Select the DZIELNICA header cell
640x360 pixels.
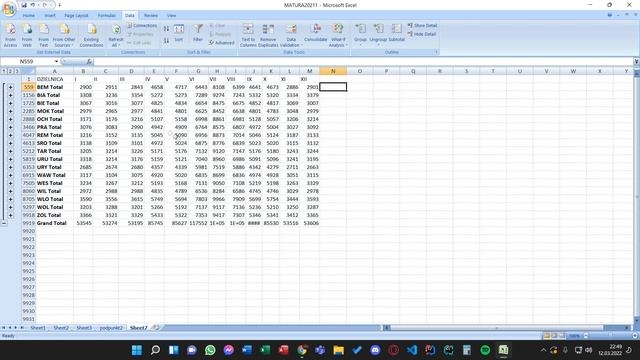coord(54,79)
